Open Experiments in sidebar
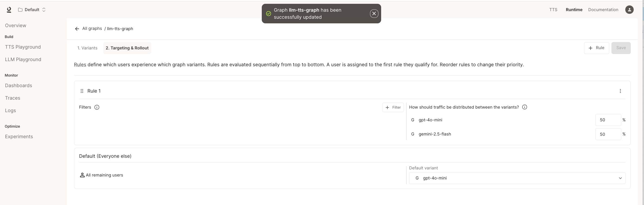Image resolution: width=644 pixels, height=205 pixels. pos(19,137)
